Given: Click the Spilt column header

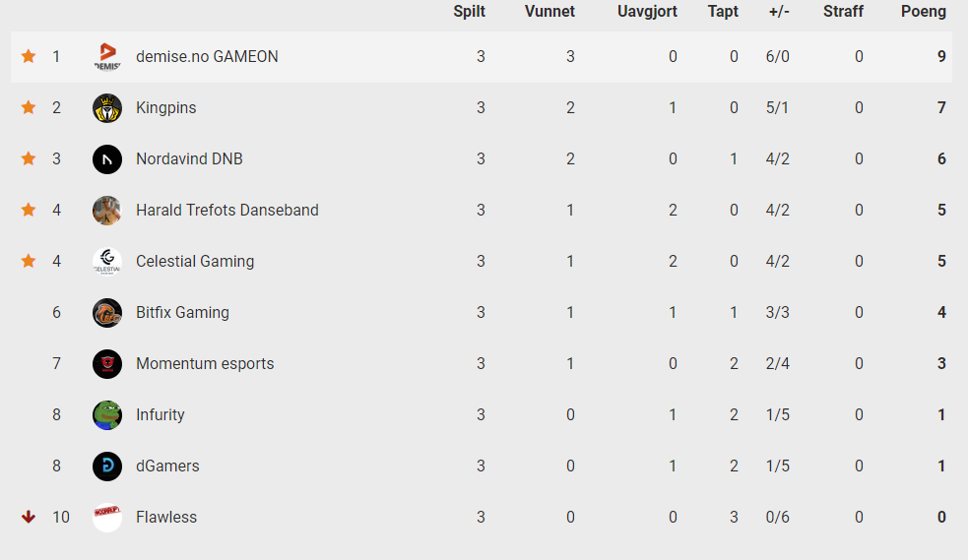Looking at the screenshot, I should coord(469,11).
